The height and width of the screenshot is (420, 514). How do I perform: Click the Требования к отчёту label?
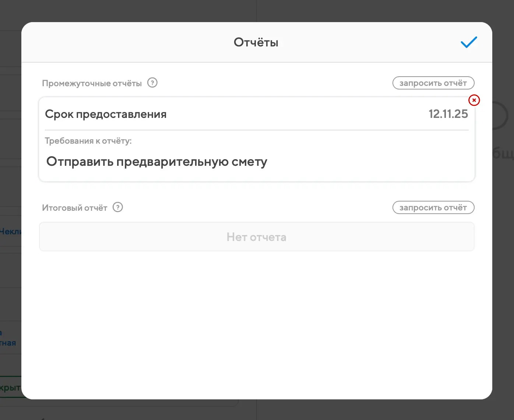tap(88, 141)
